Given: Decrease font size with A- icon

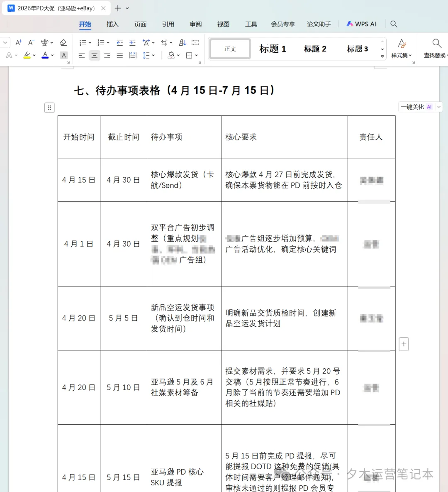Looking at the screenshot, I should pyautogui.click(x=31, y=42).
